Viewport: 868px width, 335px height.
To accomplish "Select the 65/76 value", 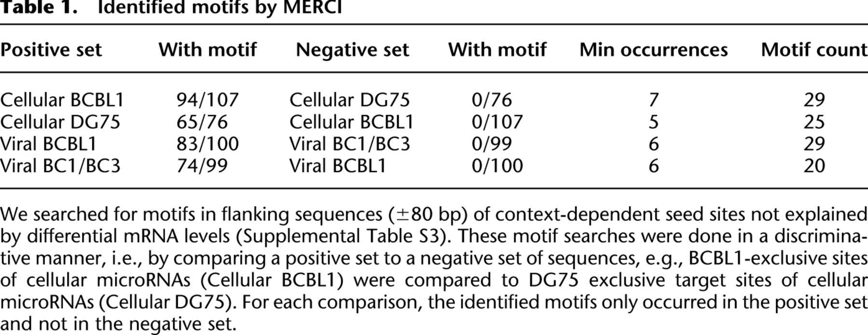I will click(x=202, y=122).
